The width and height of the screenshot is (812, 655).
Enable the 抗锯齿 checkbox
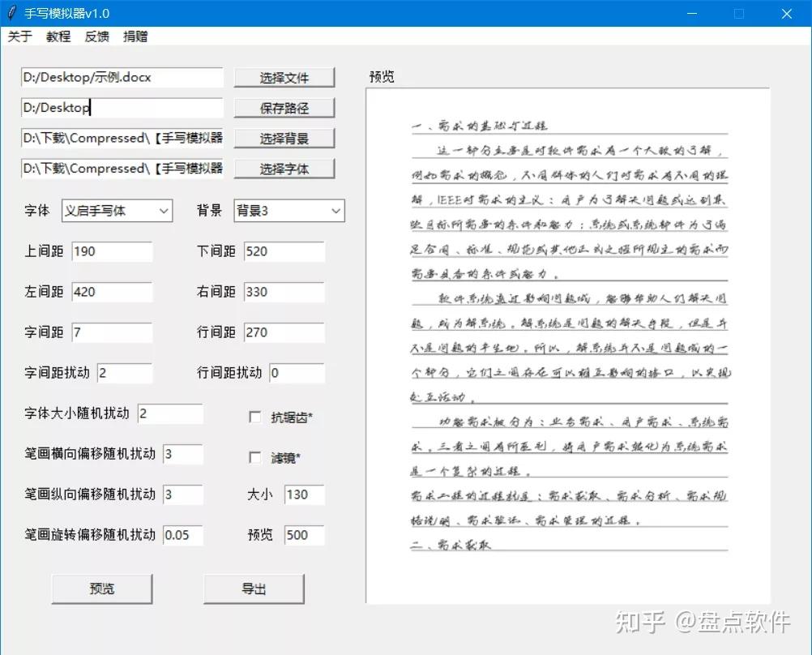pyautogui.click(x=255, y=417)
